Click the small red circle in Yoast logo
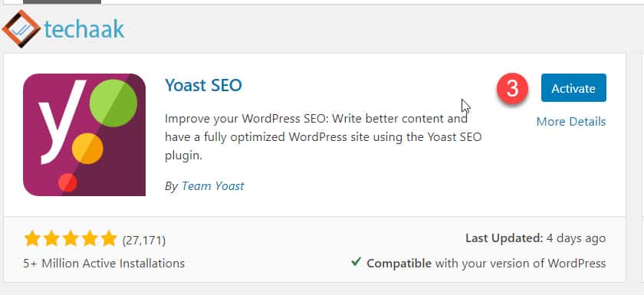Viewport: 644px width, 295px height. coord(67,182)
